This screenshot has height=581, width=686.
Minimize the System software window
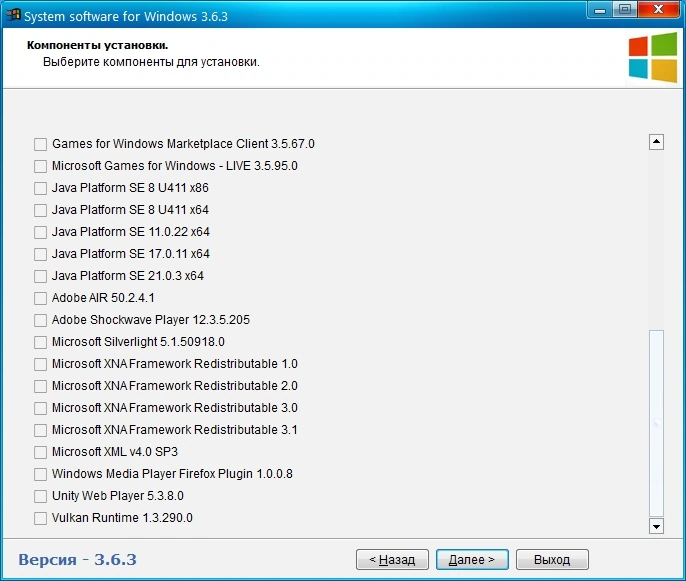pyautogui.click(x=600, y=10)
